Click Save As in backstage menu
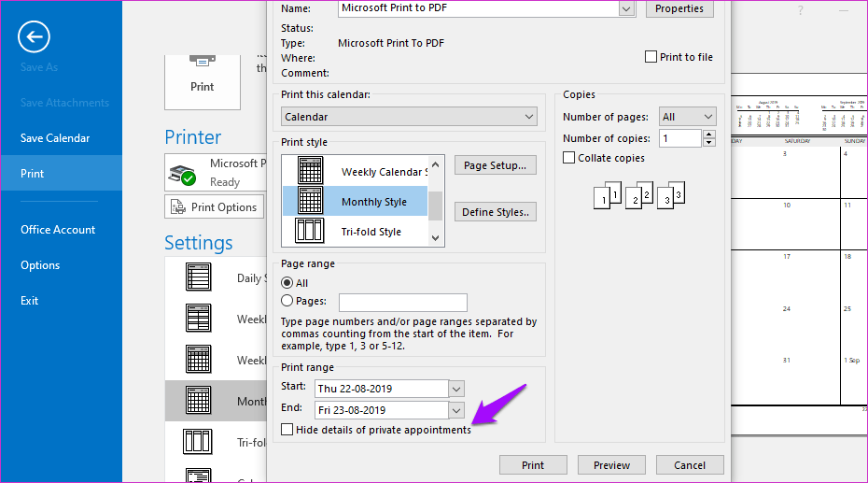Screen dimensions: 868x483 (39, 67)
